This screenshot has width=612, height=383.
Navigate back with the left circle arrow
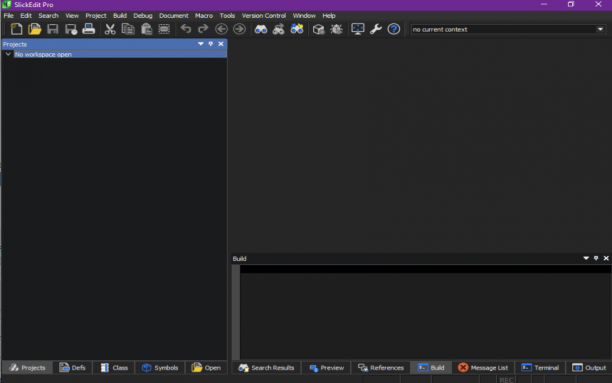[x=221, y=29]
